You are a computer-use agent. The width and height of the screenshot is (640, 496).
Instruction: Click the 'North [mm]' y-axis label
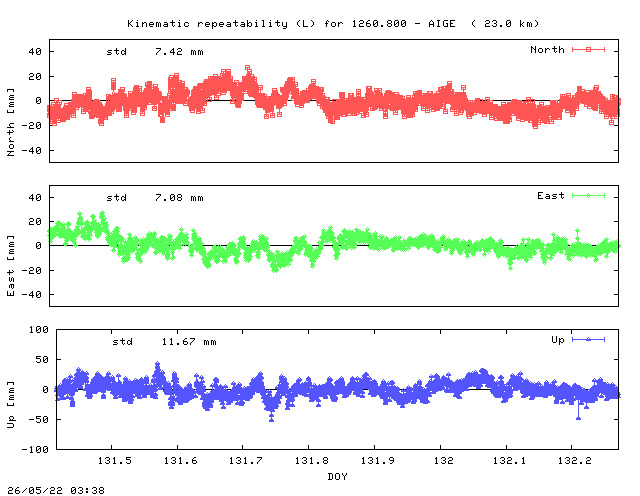11,122
